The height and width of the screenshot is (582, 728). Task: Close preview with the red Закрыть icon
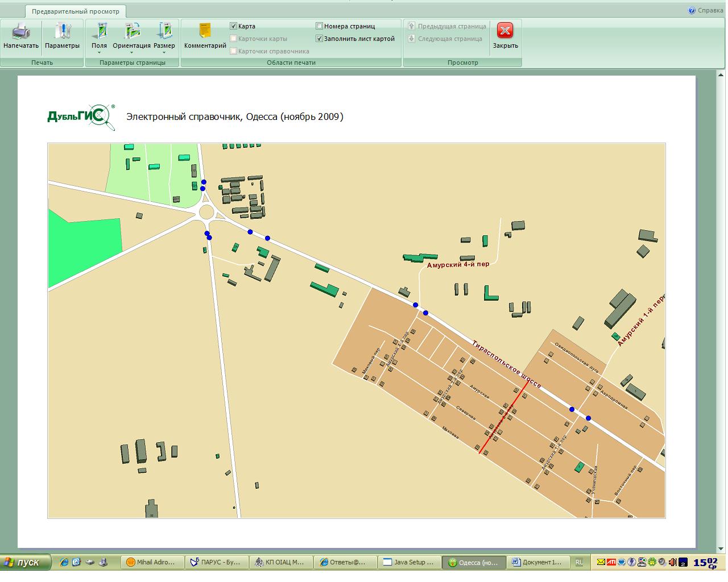(505, 32)
